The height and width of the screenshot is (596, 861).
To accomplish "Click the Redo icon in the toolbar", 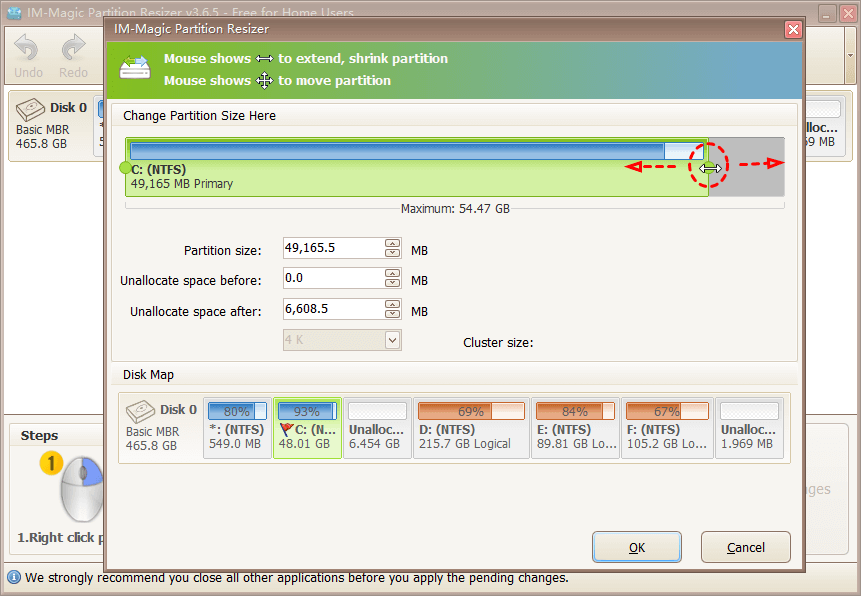I will 73,47.
